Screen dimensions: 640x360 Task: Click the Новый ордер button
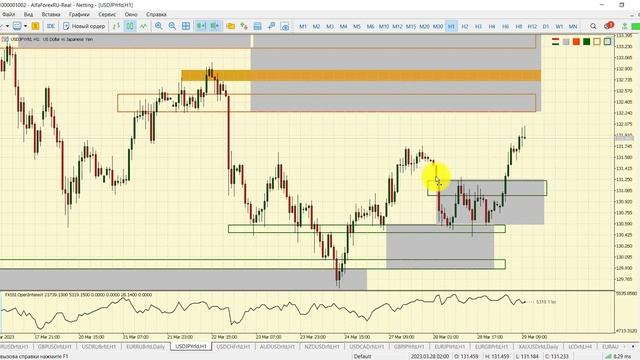tap(84, 26)
